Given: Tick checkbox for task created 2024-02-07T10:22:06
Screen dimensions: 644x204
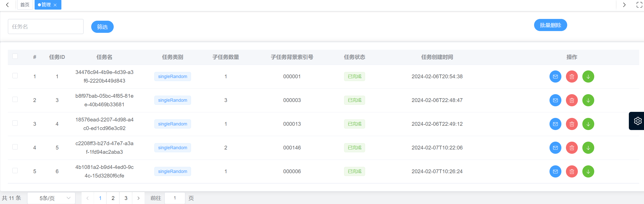Looking at the screenshot, I should pos(15,147).
